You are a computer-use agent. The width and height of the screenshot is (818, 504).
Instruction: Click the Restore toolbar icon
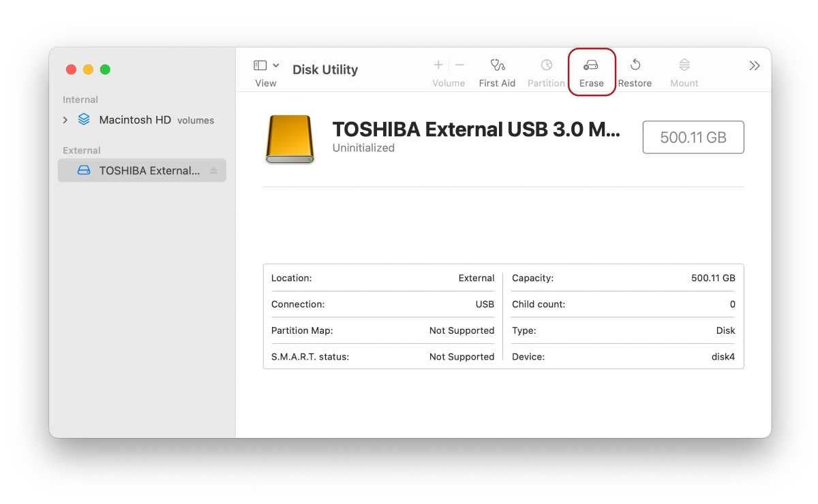point(635,65)
